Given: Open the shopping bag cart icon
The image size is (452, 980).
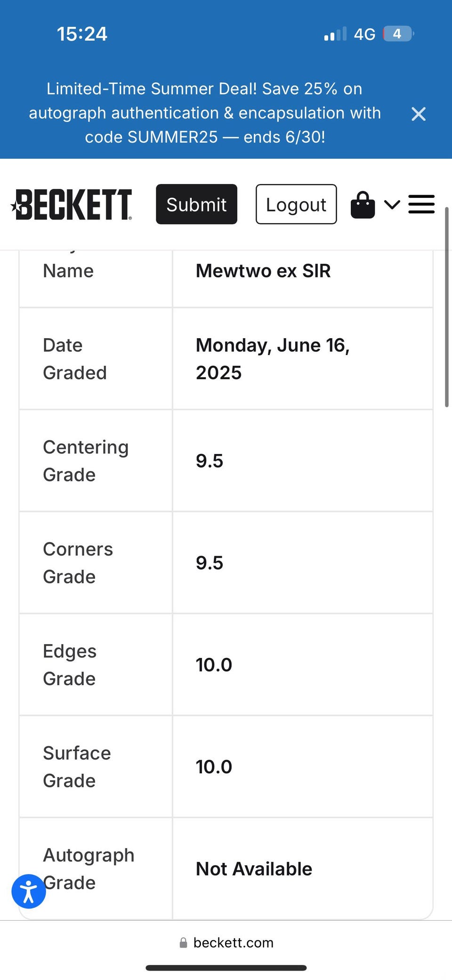Looking at the screenshot, I should (363, 205).
